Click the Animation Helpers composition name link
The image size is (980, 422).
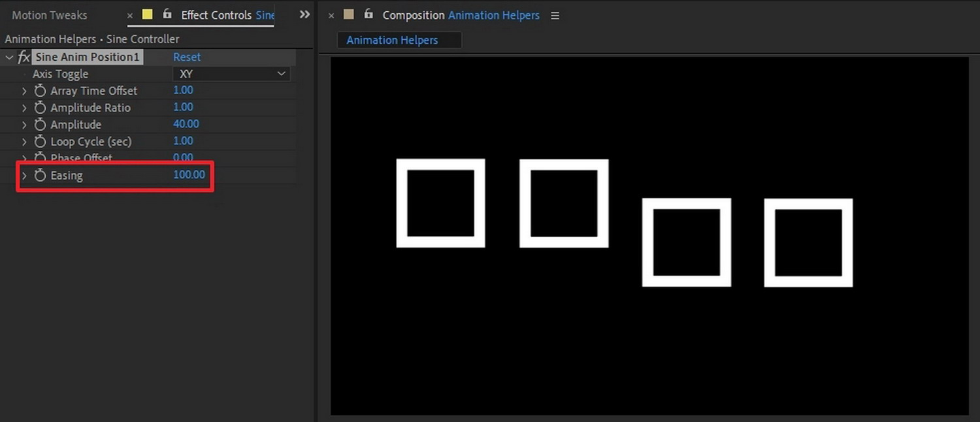pos(493,15)
